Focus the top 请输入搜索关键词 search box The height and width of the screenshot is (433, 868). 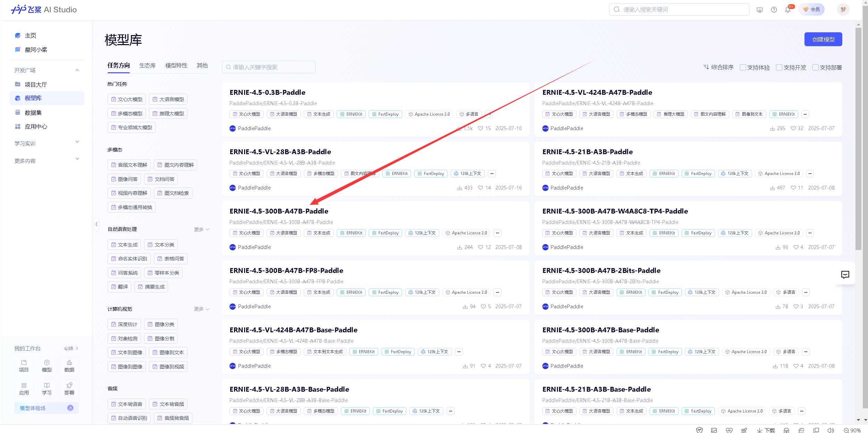pyautogui.click(x=679, y=9)
